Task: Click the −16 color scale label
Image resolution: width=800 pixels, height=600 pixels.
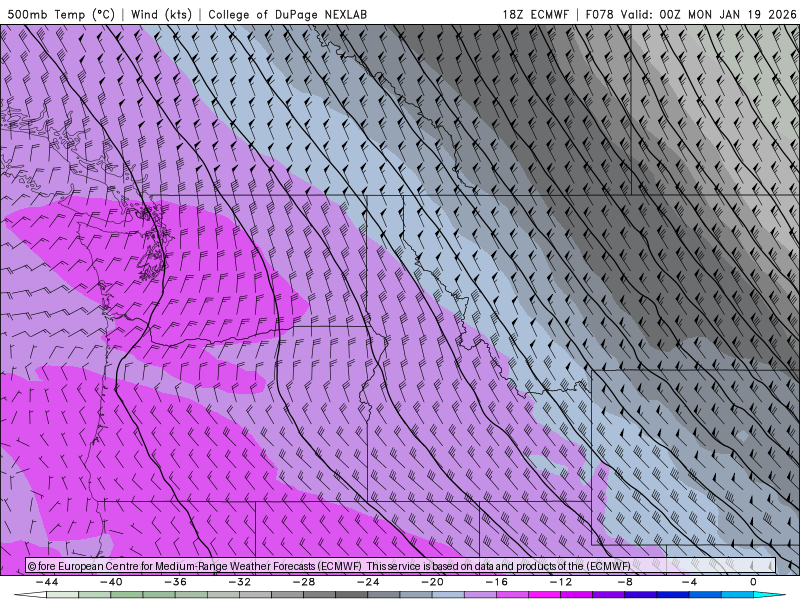Action: 496,582
